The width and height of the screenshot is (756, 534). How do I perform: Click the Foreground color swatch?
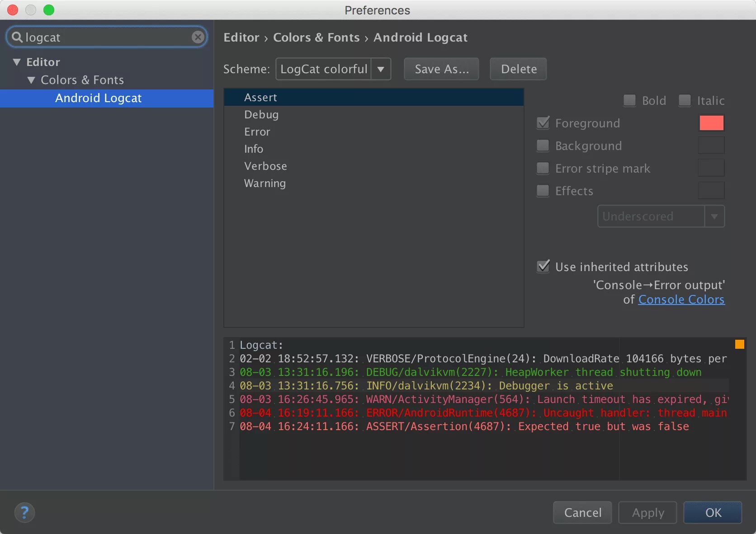click(x=711, y=123)
